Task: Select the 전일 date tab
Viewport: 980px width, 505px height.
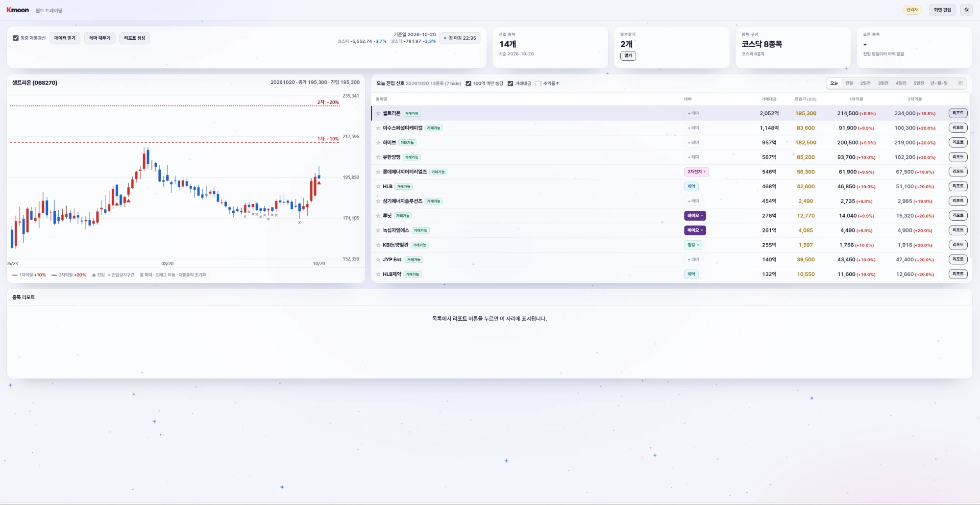Action: [849, 83]
